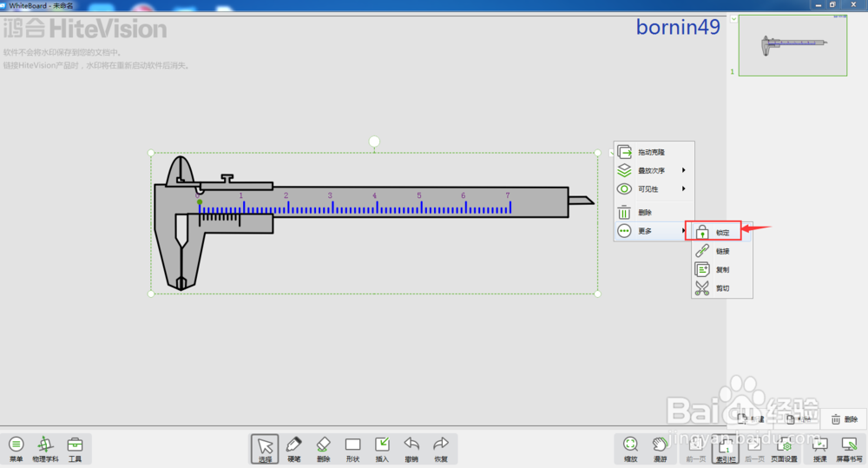Activate the 选择 selection arrow tool

pyautogui.click(x=265, y=449)
